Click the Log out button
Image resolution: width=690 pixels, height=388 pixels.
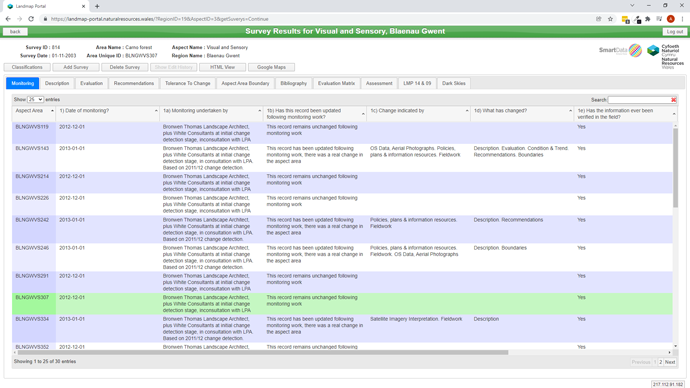(x=675, y=32)
